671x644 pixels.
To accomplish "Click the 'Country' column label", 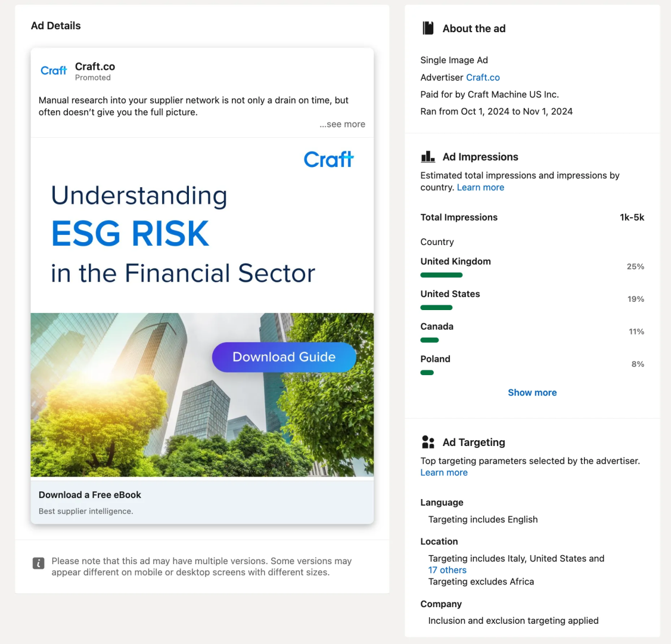I will [437, 242].
